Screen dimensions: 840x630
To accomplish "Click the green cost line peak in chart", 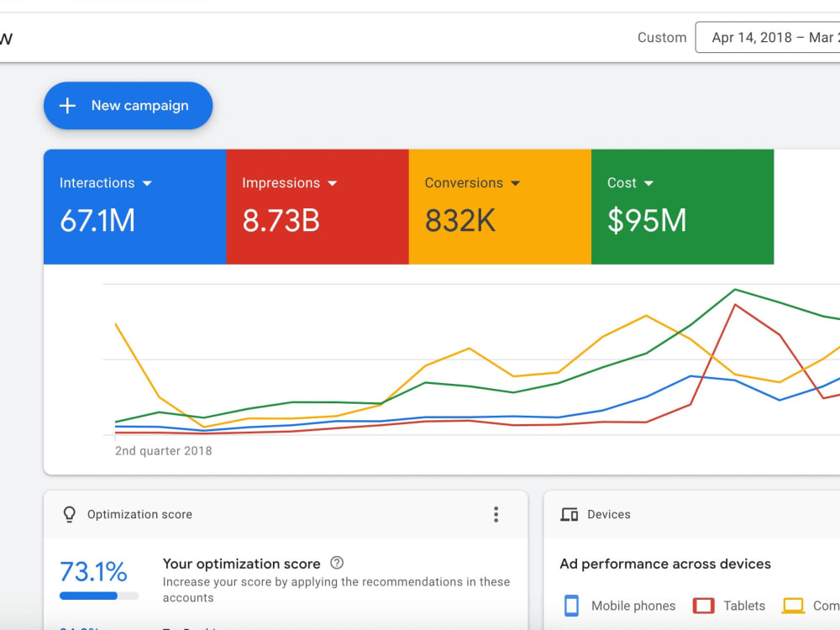I will point(735,290).
